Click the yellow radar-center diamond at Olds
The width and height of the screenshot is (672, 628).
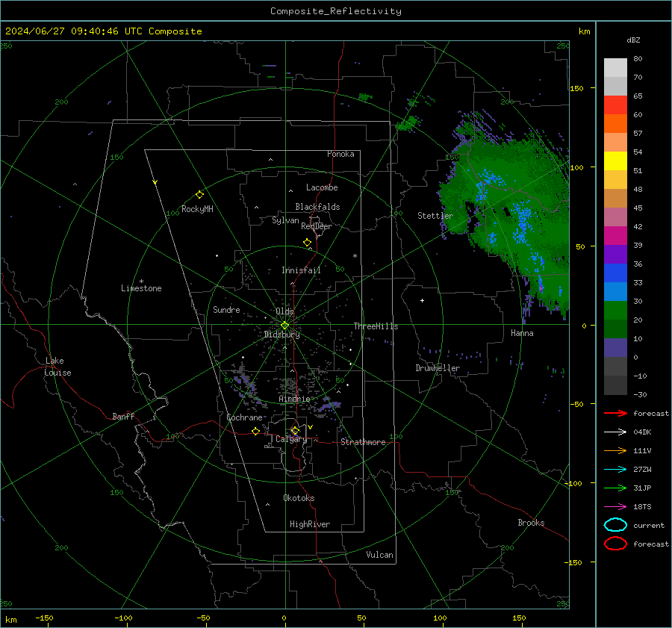point(284,326)
